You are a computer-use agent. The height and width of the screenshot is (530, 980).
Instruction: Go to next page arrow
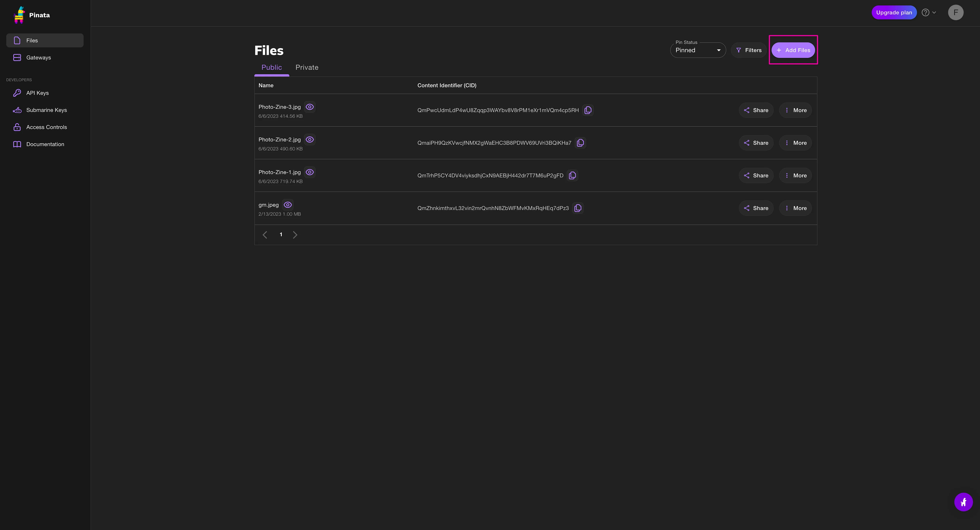pos(295,235)
